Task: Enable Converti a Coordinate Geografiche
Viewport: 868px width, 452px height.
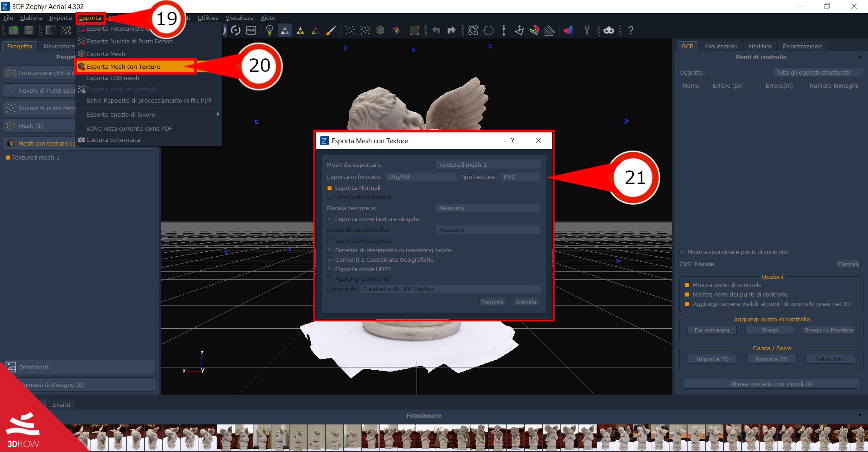Action: pos(330,259)
